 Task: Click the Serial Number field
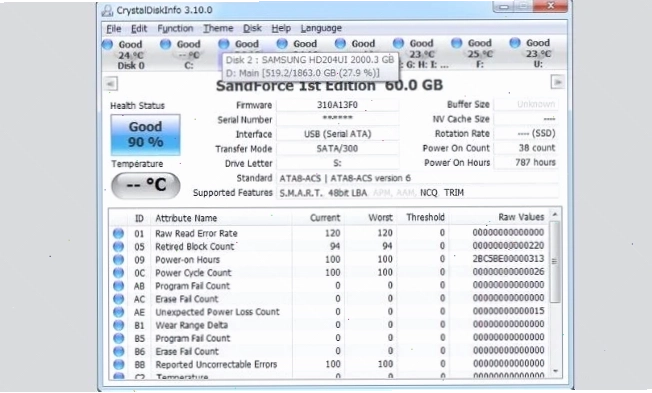[337, 119]
